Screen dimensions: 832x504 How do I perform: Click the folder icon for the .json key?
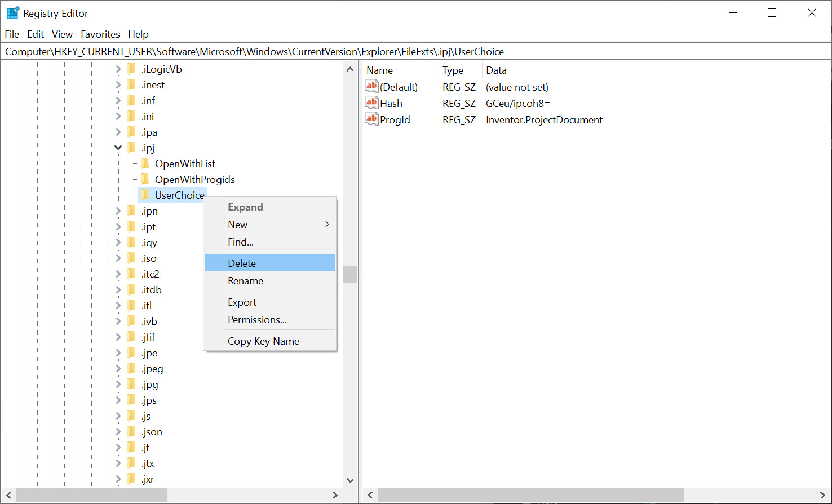coord(130,431)
